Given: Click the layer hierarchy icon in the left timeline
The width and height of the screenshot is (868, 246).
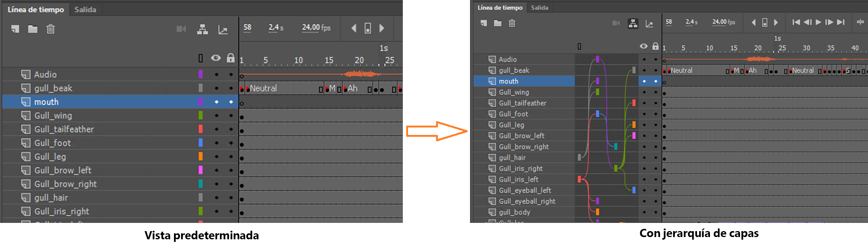Looking at the screenshot, I should (202, 29).
